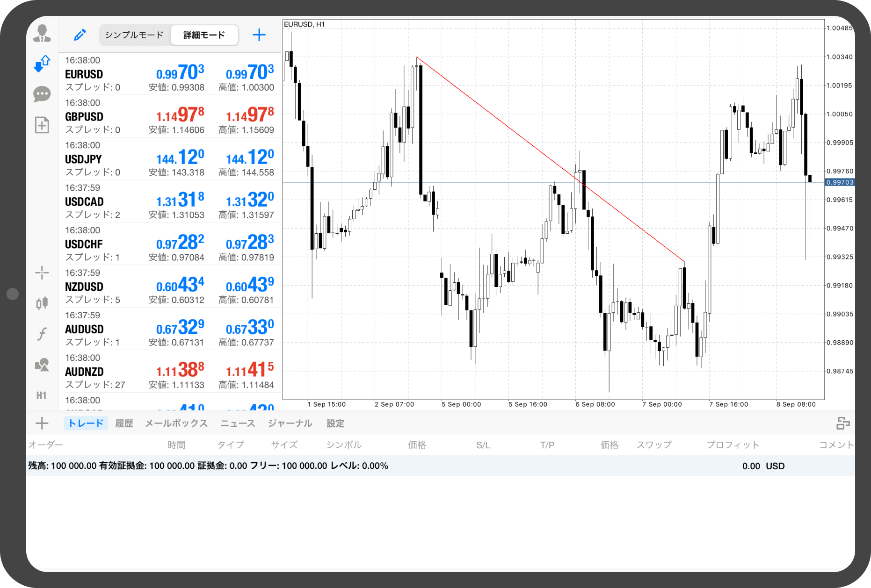
Task: Sort by the プロフィット column header
Action: pyautogui.click(x=733, y=445)
